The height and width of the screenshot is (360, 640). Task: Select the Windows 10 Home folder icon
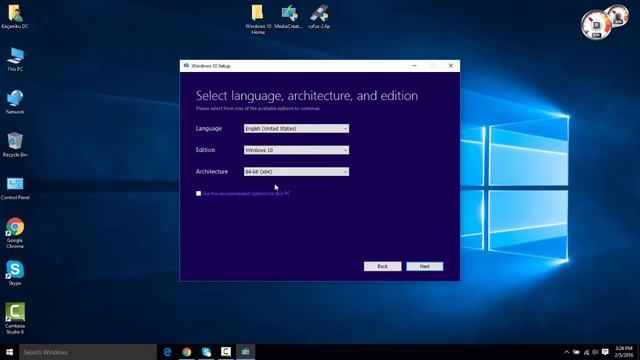[x=258, y=19]
